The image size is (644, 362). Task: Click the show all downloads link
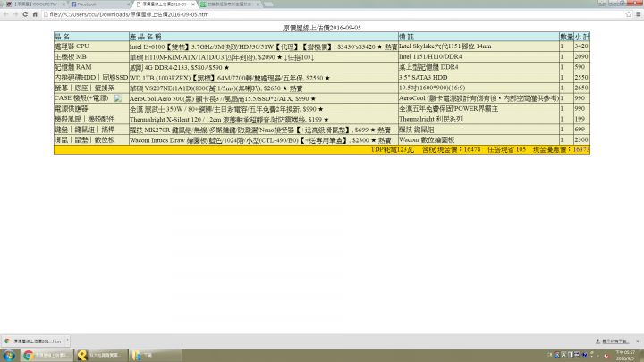[x=613, y=341]
